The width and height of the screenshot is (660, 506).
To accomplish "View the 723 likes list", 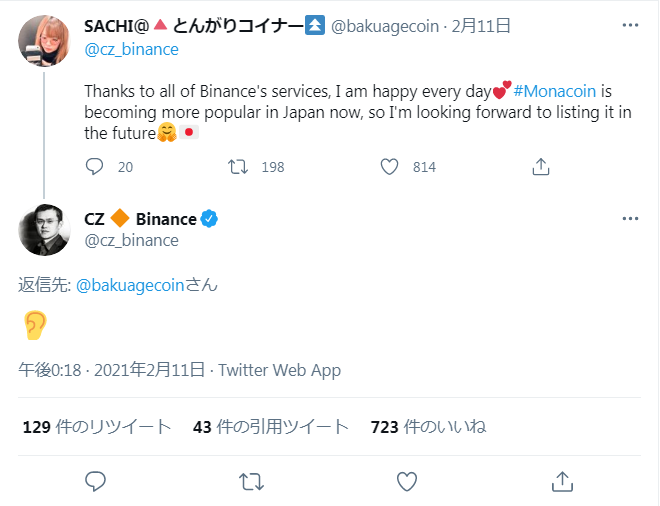I will [x=428, y=427].
